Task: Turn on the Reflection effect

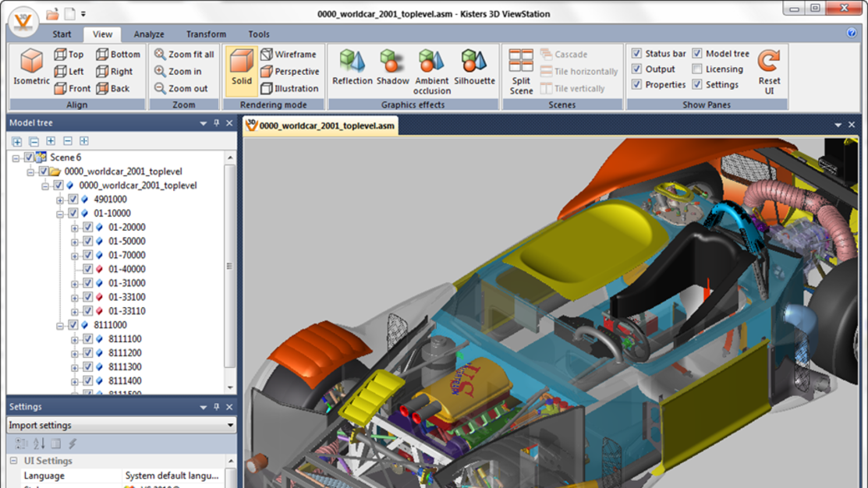Action: (352, 67)
